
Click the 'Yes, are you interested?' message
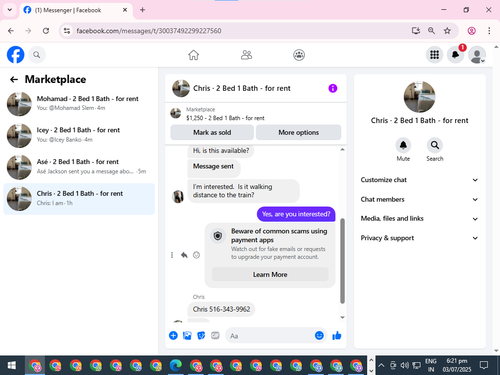click(296, 214)
